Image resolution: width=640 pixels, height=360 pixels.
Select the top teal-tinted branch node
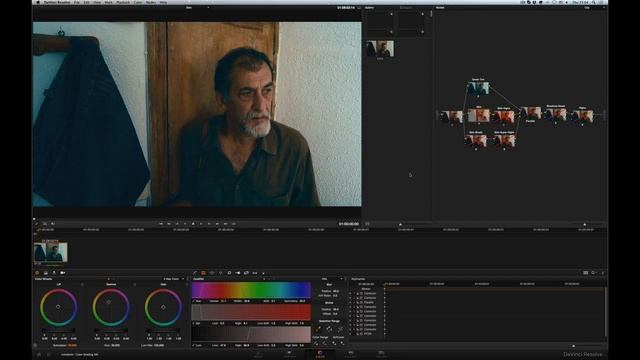(478, 88)
